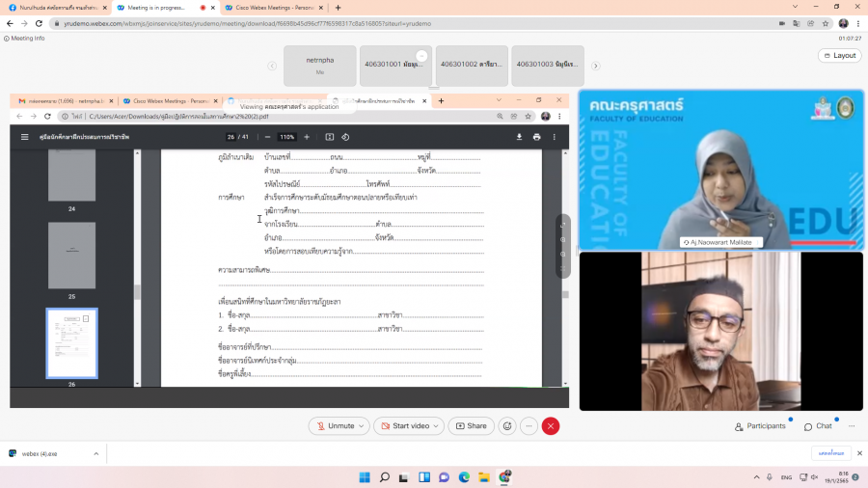Switch to the Cisco Webex Meetings browser tab

[x=262, y=7]
